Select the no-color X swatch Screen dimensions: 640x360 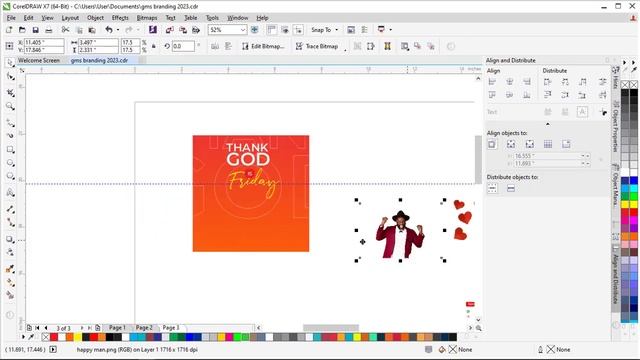tap(46, 337)
